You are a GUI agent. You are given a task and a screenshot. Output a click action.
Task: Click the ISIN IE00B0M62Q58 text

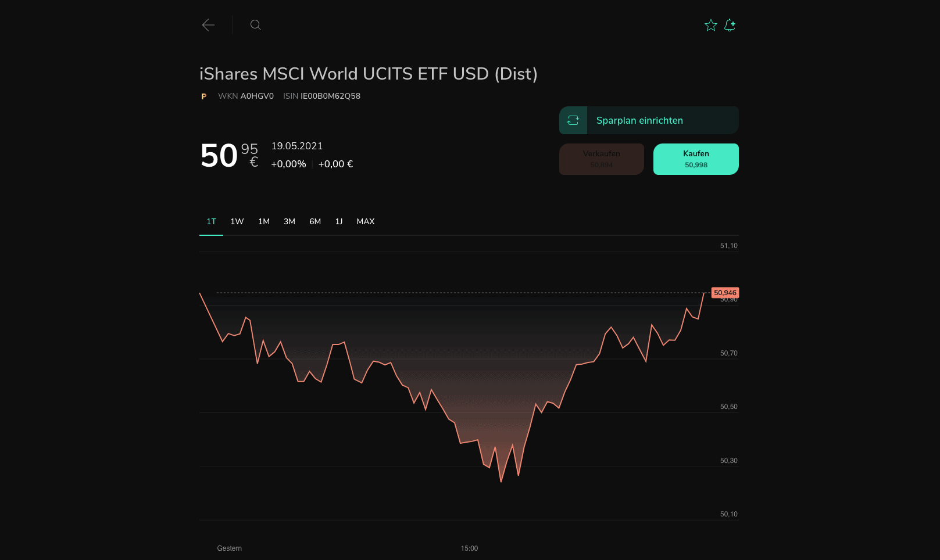[x=321, y=96]
